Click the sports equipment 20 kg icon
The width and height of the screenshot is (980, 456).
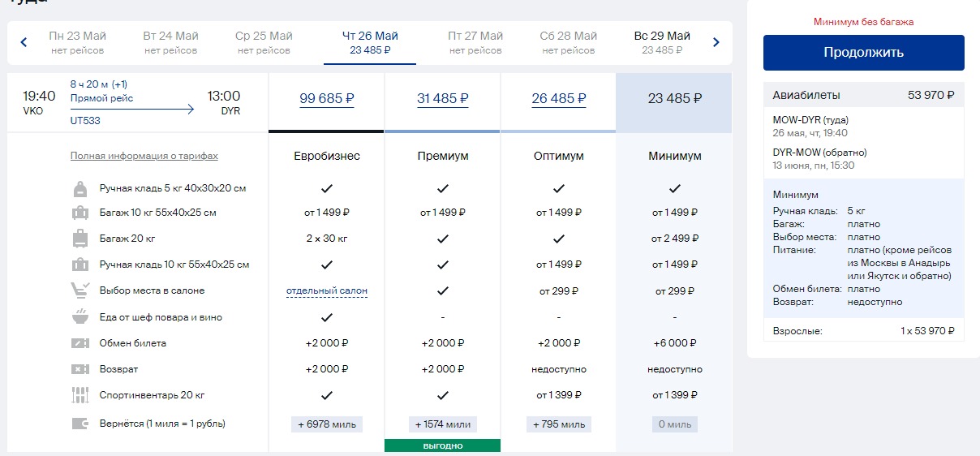click(x=80, y=396)
